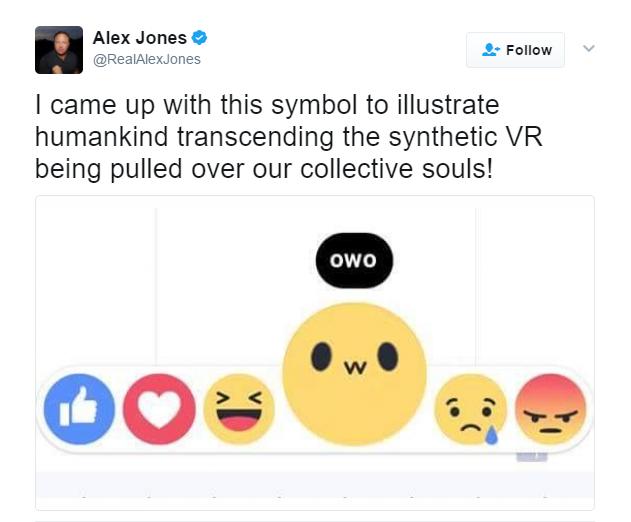Image resolution: width=631 pixels, height=522 pixels.
Task: Click the w mouth of the OwO face
Action: 355,367
